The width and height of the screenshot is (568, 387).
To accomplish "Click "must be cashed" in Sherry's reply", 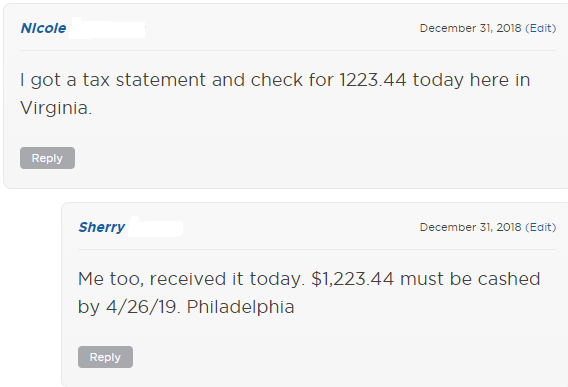I will coord(470,279).
